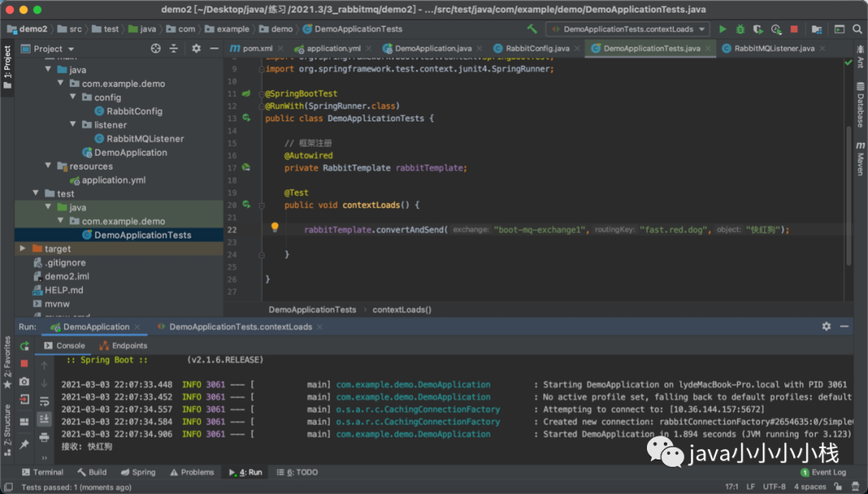Screen dimensions: 868x494
Task: Open the Ant side tool window
Action: pos(860,56)
